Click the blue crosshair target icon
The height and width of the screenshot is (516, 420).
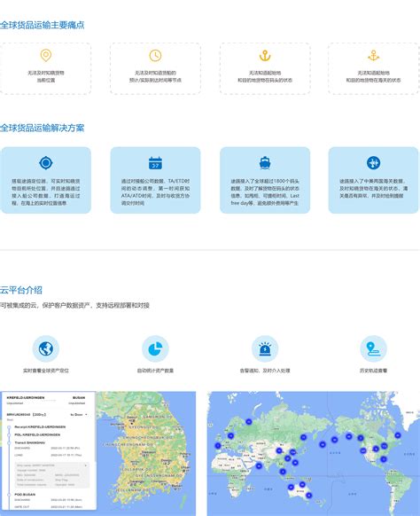tap(46, 163)
